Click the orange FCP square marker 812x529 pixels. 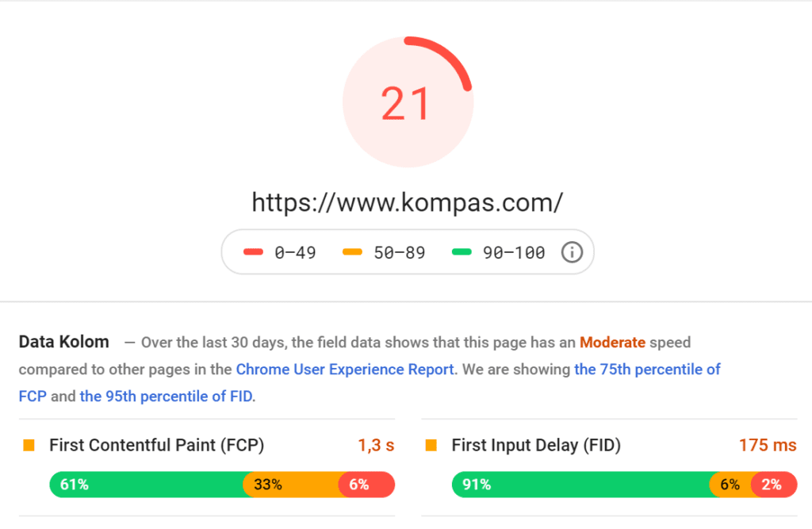(x=29, y=446)
